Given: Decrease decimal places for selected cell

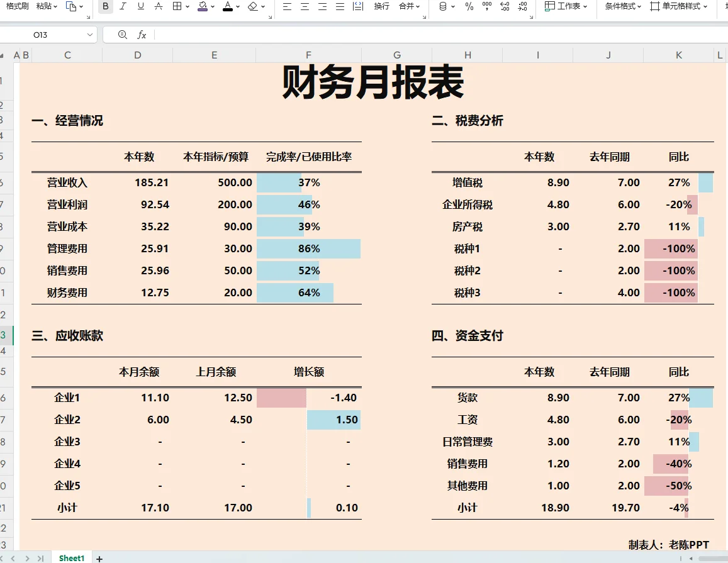Looking at the screenshot, I should [523, 6].
